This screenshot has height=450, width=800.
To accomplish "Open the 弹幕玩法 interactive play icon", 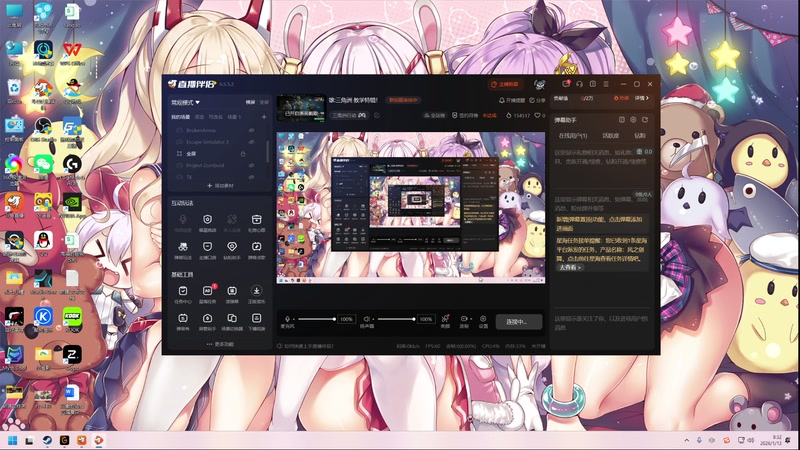I will click(183, 247).
